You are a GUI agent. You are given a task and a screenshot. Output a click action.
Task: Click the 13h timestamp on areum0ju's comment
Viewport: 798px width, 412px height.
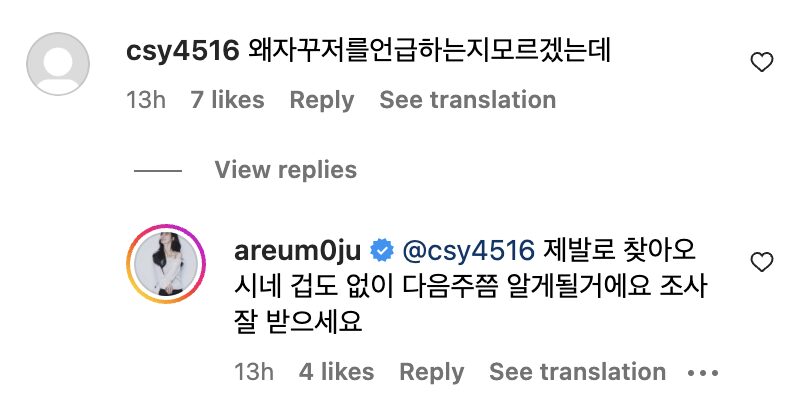coord(253,372)
